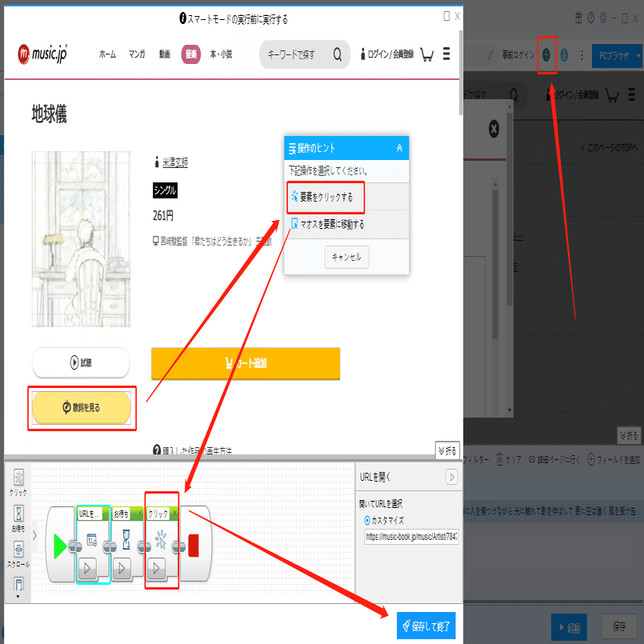The image size is (644, 644).
Task: Click the album cover artwork thumbnail
Action: 82,239
